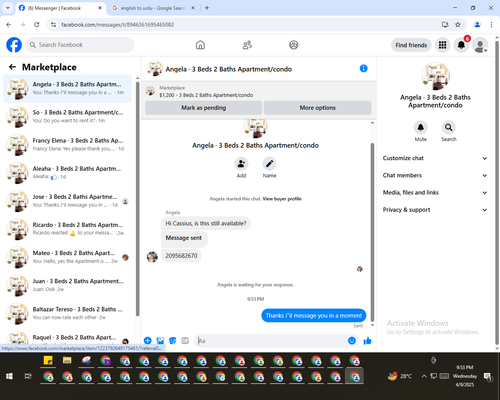Image resolution: width=500 pixels, height=400 pixels.
Task: Open the account profile menu
Action: click(x=480, y=45)
